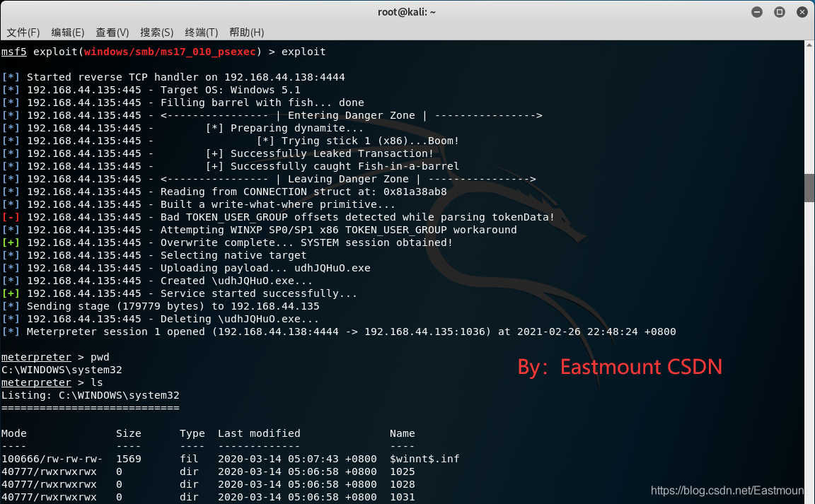Click 'Target OS: Windows 5.1' text

point(230,90)
